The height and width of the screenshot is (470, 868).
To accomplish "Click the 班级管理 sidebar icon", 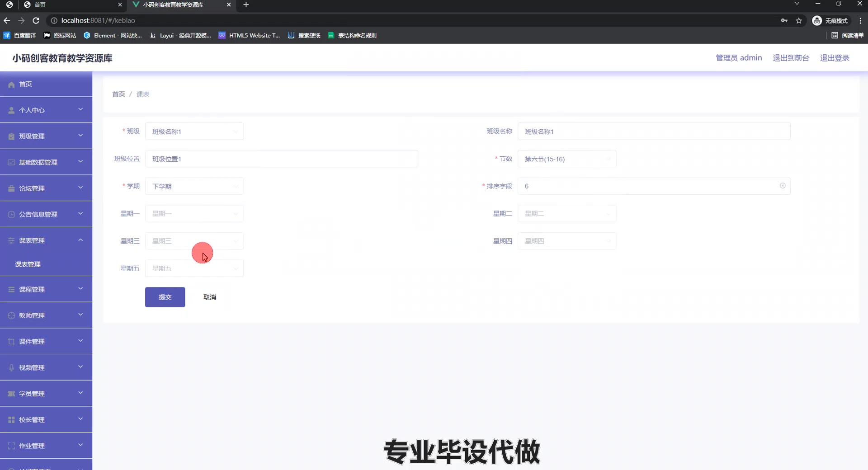I will pos(11,136).
